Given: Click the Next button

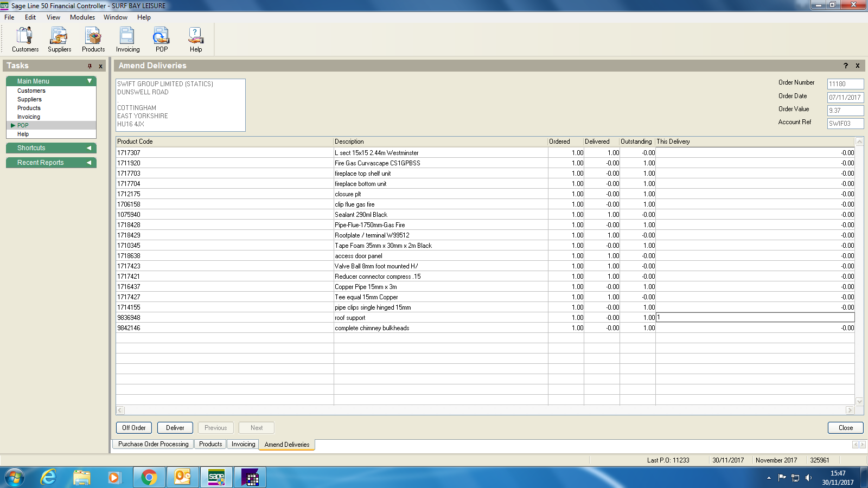Looking at the screenshot, I should click(x=257, y=428).
